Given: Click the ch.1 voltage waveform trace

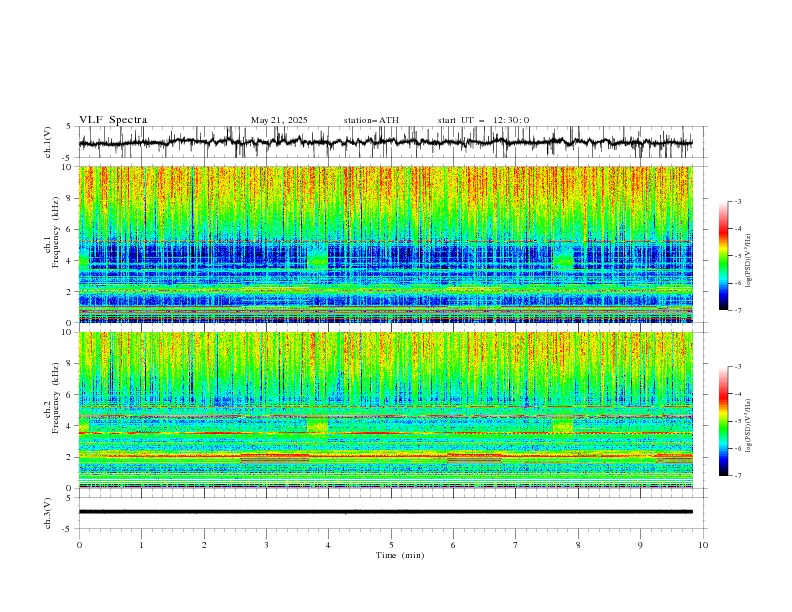Looking at the screenshot, I should (385, 142).
